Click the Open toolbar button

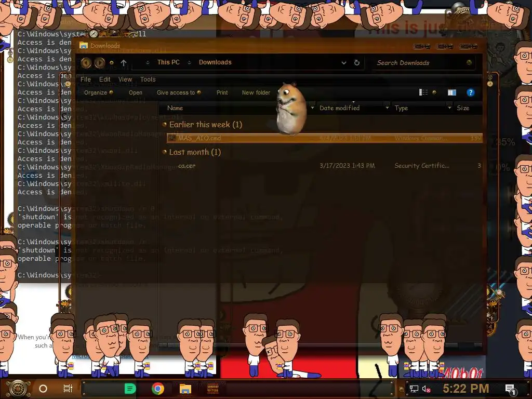136,92
